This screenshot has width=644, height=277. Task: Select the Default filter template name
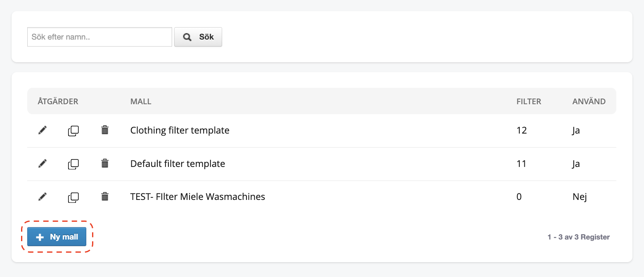point(178,164)
